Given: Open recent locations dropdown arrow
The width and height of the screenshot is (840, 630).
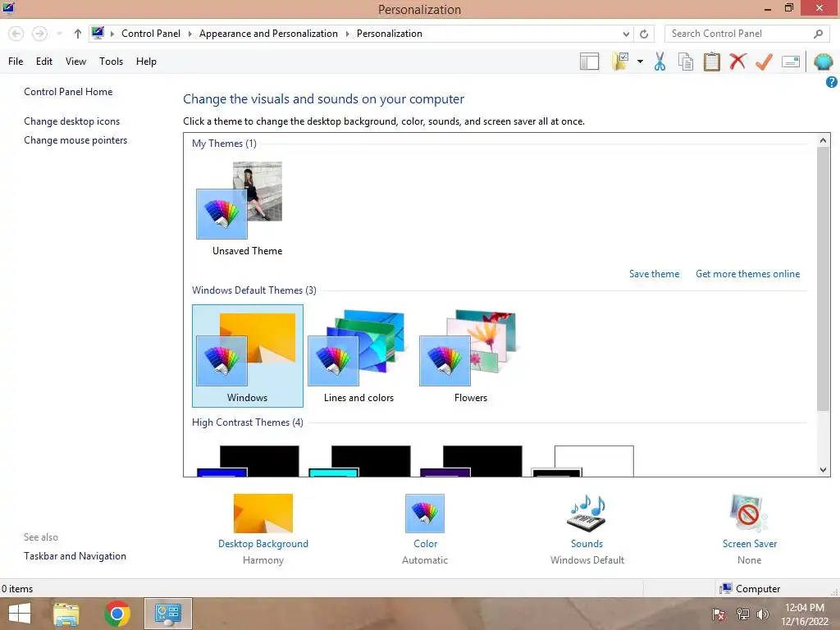Looking at the screenshot, I should 59,34.
